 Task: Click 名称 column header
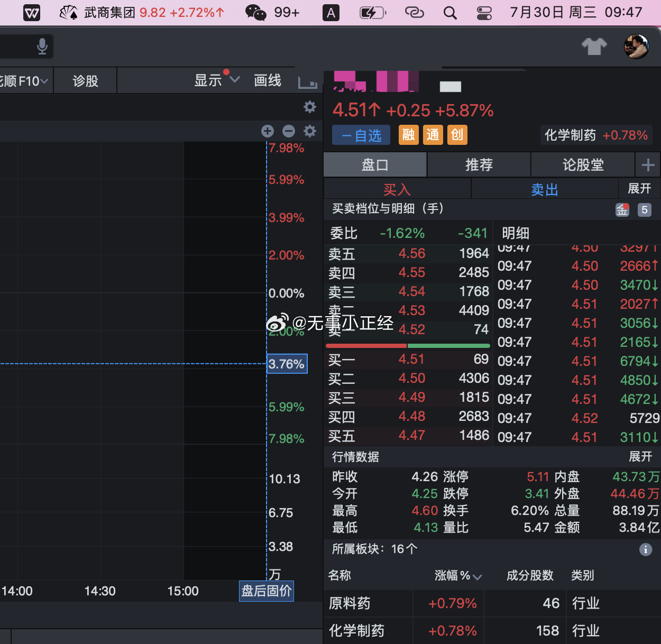pyautogui.click(x=339, y=575)
